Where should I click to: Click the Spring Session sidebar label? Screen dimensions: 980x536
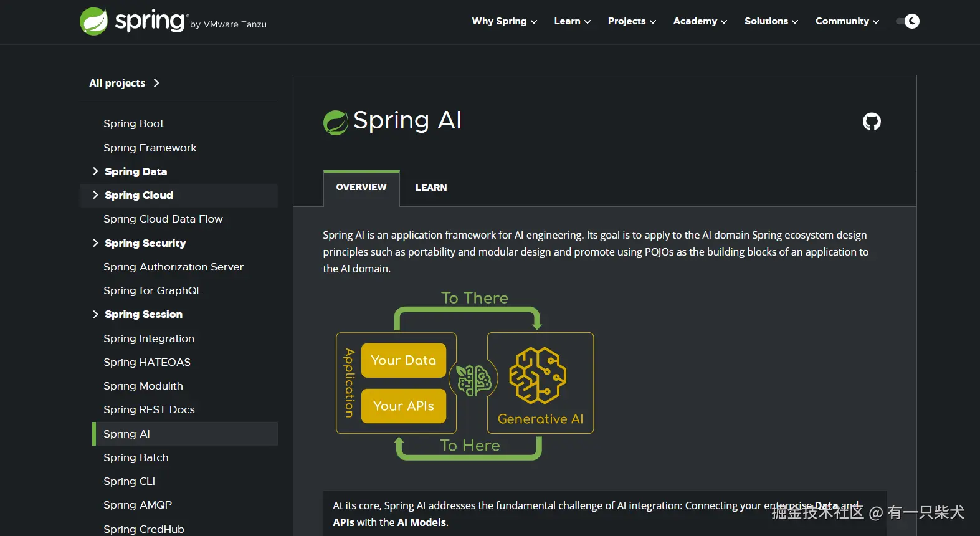click(143, 314)
